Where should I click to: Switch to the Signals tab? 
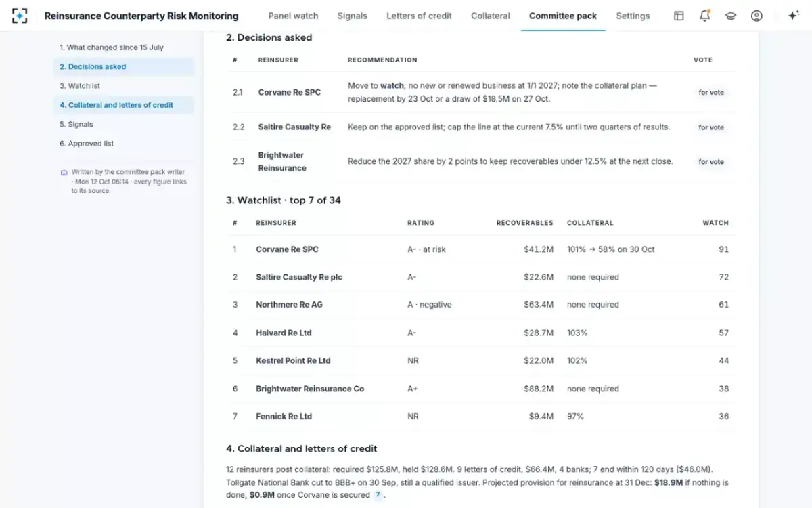pyautogui.click(x=353, y=16)
